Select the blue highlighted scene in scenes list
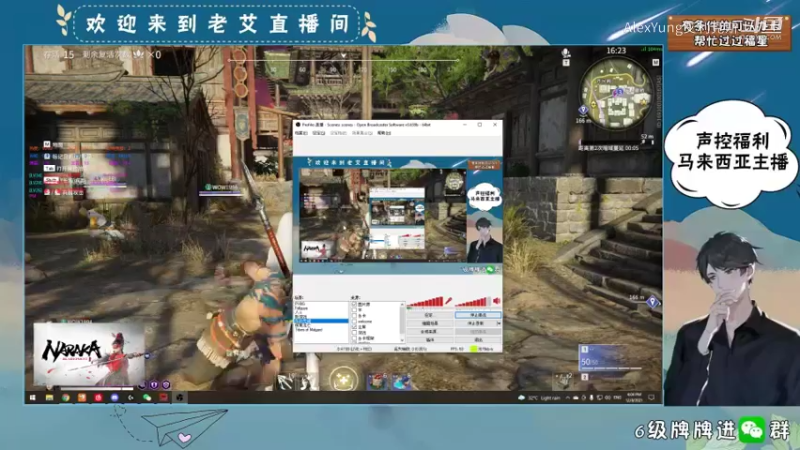800x450 pixels. click(x=321, y=321)
